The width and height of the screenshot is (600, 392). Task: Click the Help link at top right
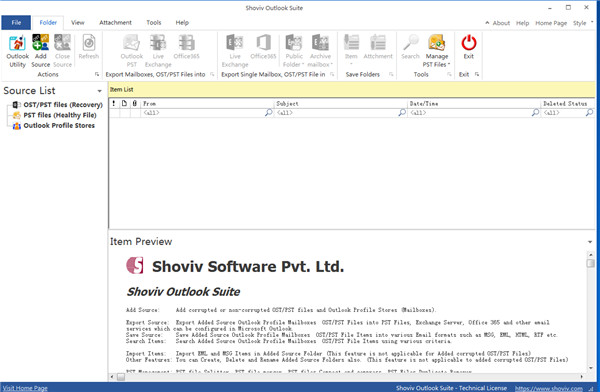pyautogui.click(x=522, y=23)
